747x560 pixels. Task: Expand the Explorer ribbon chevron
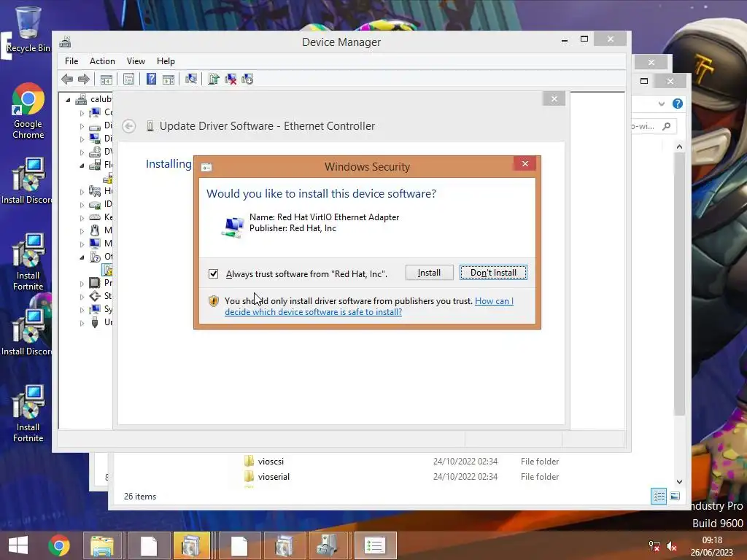click(661, 104)
